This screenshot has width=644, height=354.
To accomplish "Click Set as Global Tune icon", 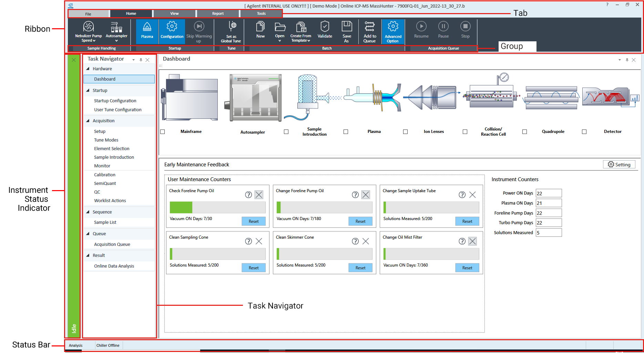I will pos(232,27).
